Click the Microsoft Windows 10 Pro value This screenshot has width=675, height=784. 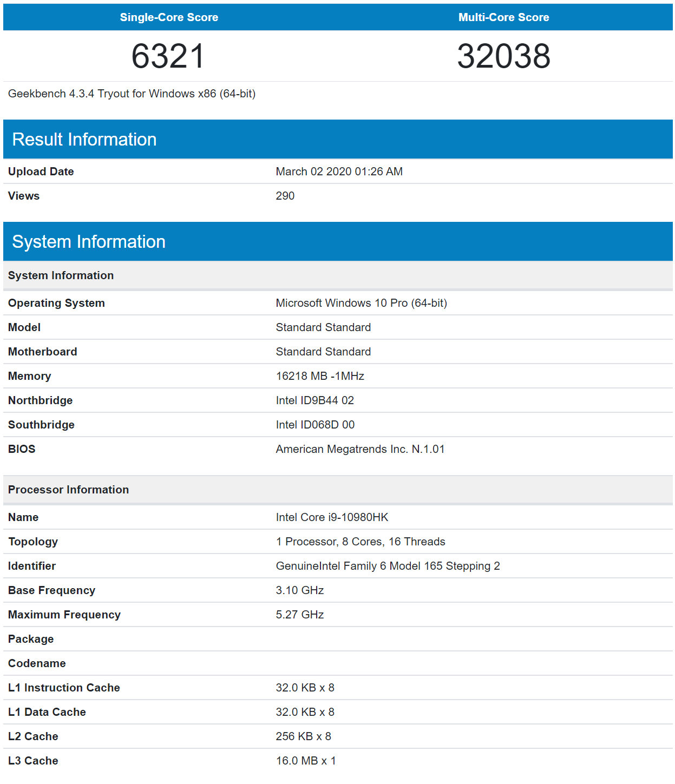tap(361, 303)
